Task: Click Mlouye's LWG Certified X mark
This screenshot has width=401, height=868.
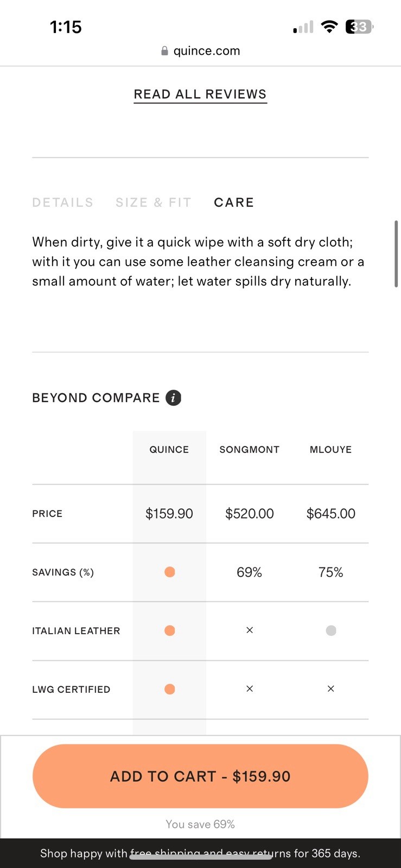Action: [x=331, y=689]
